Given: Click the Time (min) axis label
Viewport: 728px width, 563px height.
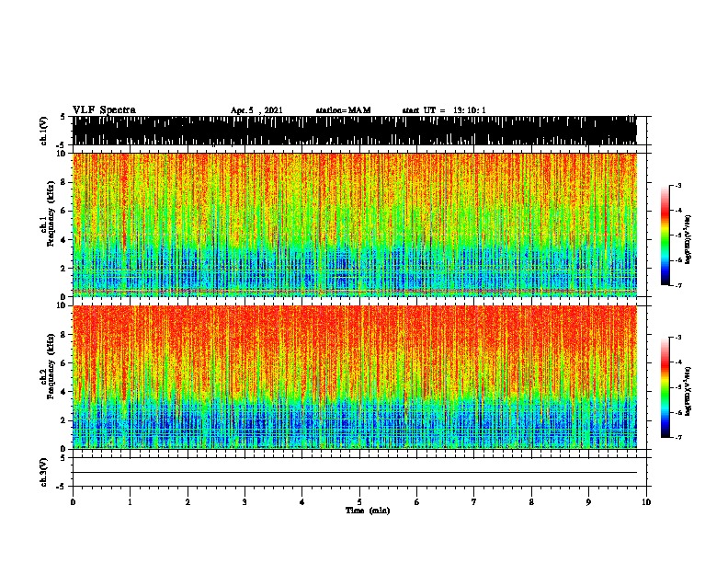Looking at the screenshot, I should click(368, 511).
